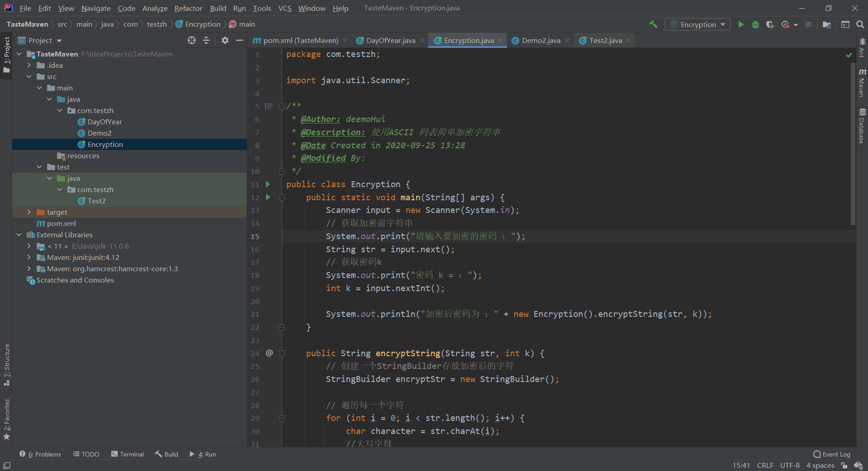Open the Project view selector dropdown
The height and width of the screenshot is (471, 868).
(x=40, y=40)
